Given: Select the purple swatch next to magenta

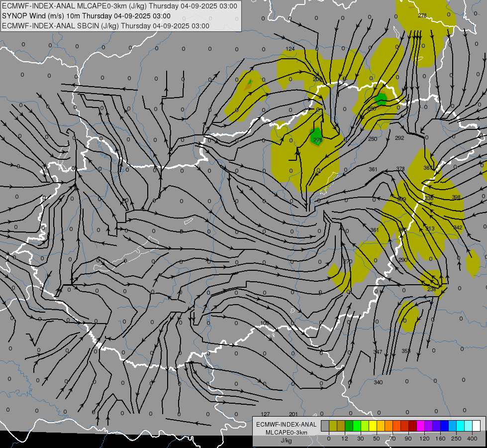Looking at the screenshot, I should click(x=429, y=426).
